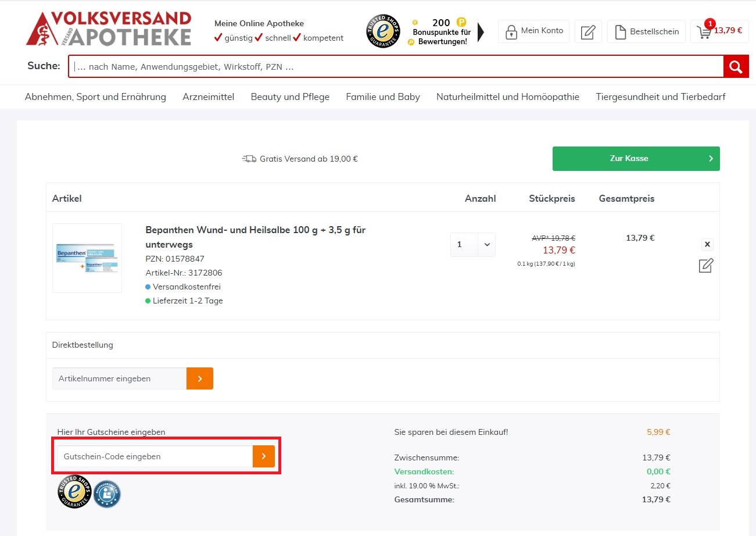756x536 pixels.
Task: Click the Versandkosten label
Action: click(424, 471)
